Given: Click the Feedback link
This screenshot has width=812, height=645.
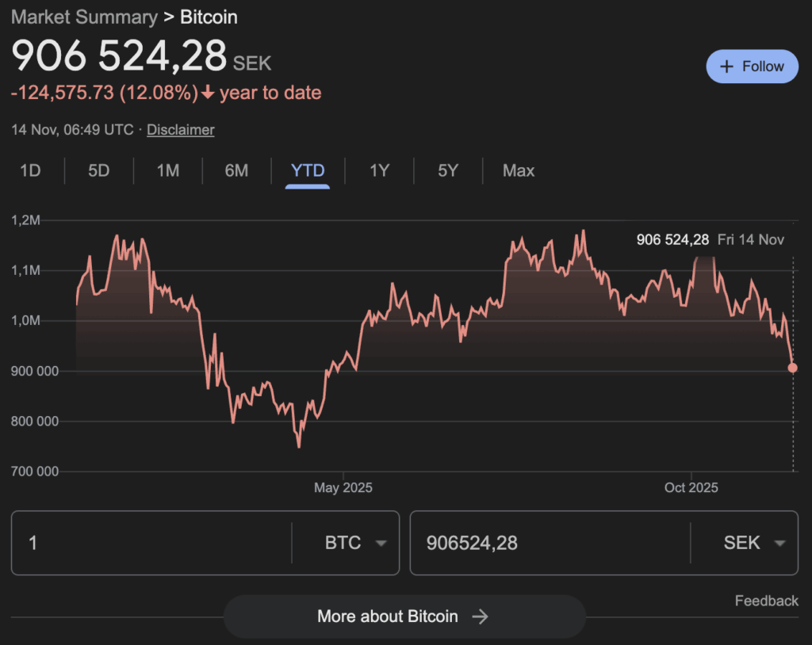Looking at the screenshot, I should point(766,601).
